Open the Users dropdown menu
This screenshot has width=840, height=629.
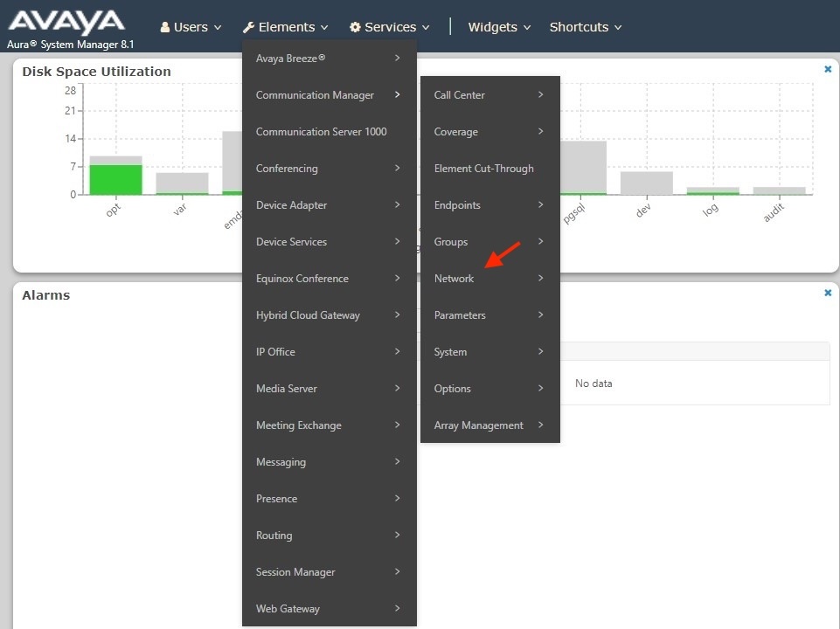pos(191,27)
